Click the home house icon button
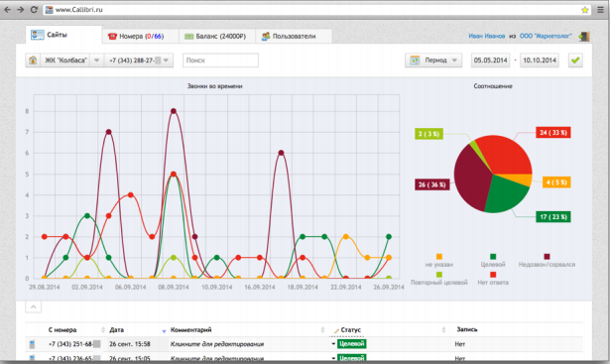The image size is (610, 364). 33,61
